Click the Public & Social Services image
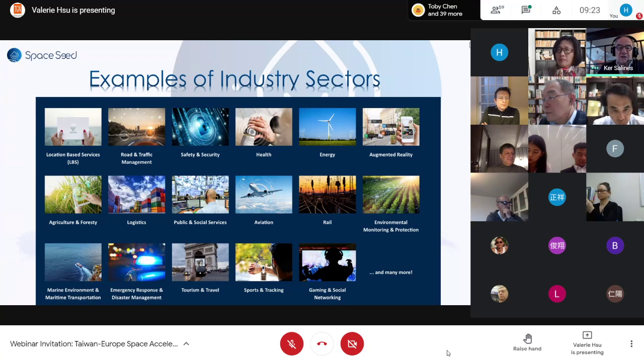 click(200, 195)
